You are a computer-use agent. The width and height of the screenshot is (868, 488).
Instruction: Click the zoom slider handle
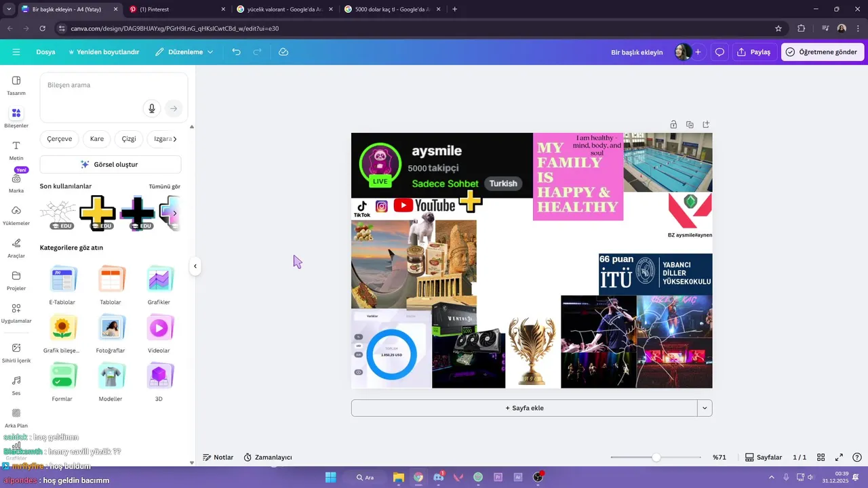656,457
